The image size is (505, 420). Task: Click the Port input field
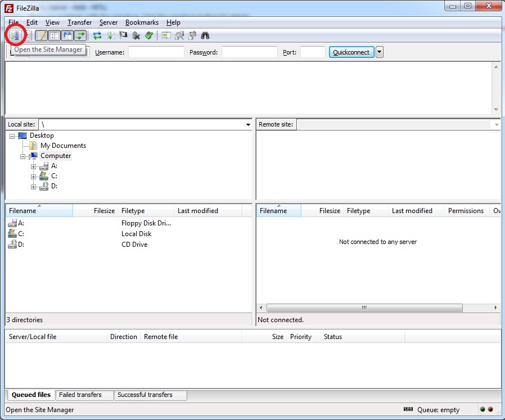[313, 52]
